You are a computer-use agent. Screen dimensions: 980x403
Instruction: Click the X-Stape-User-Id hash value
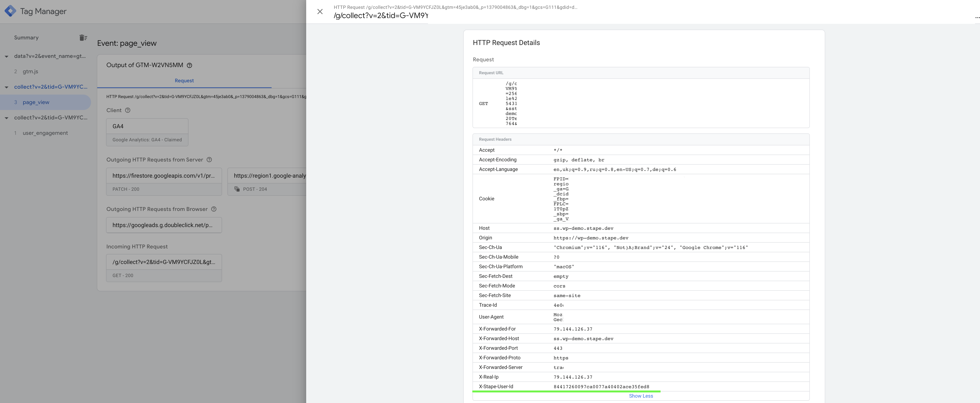click(x=601, y=387)
